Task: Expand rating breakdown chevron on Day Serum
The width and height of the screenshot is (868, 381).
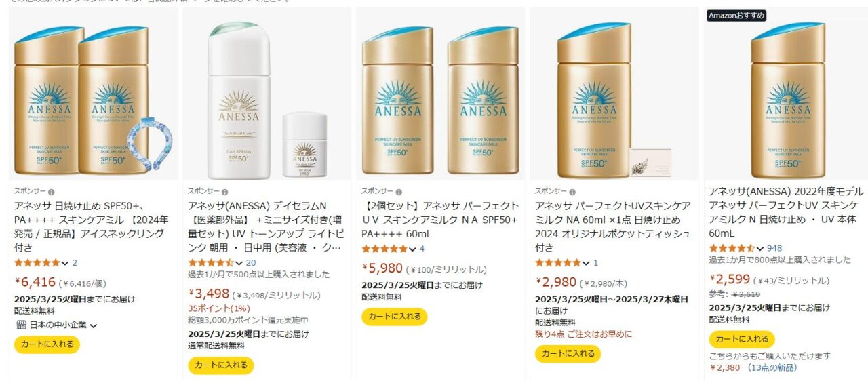Action: 239,263
